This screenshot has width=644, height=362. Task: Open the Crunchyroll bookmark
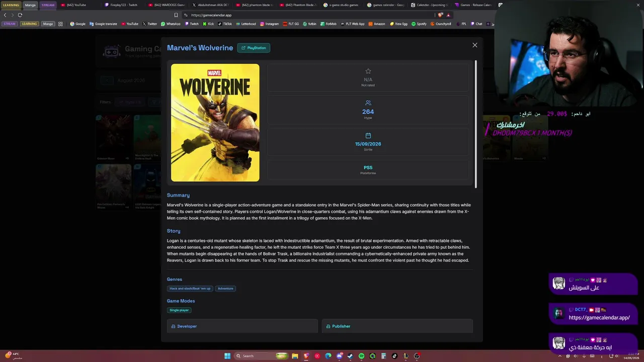point(441,24)
